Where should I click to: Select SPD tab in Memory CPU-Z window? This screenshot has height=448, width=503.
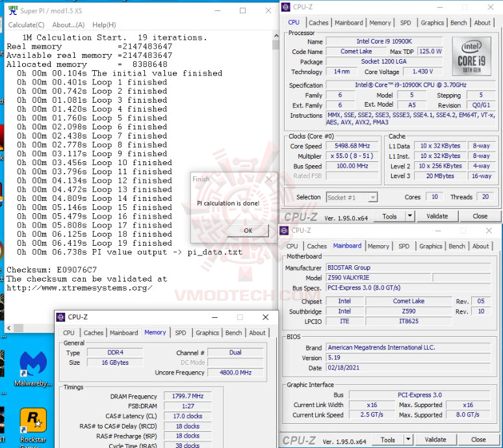pyautogui.click(x=181, y=333)
